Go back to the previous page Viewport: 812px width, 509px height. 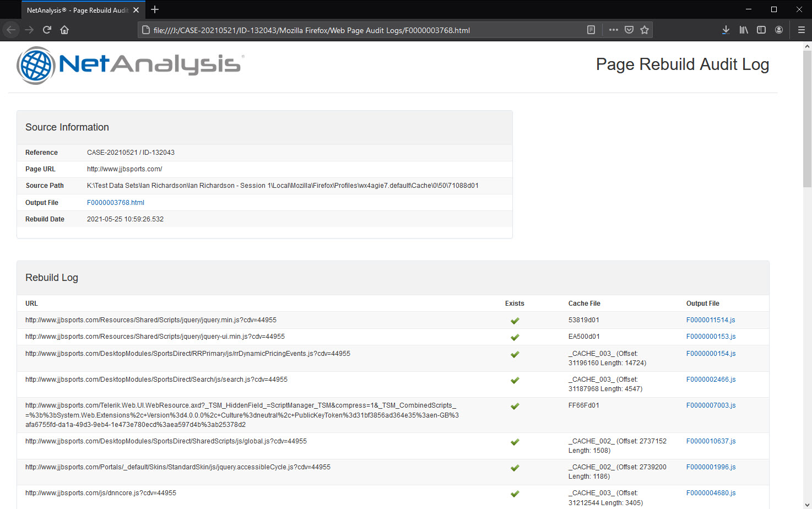coord(11,30)
